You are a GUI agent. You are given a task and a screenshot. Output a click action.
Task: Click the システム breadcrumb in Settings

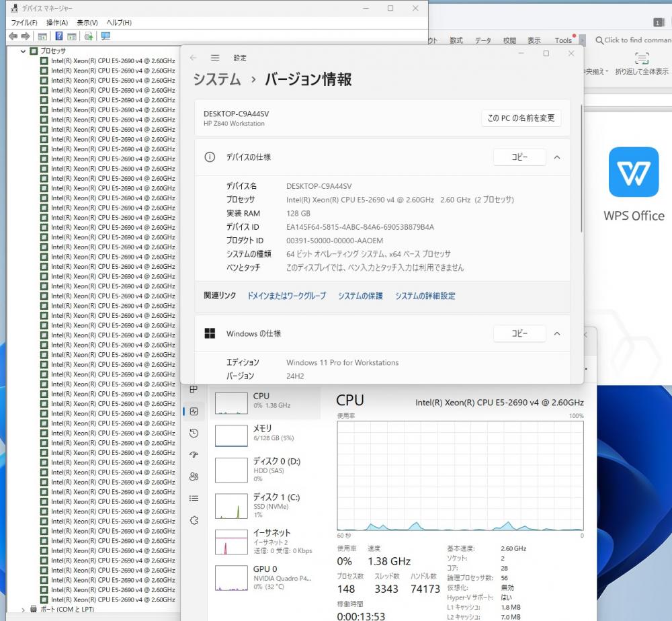217,79
